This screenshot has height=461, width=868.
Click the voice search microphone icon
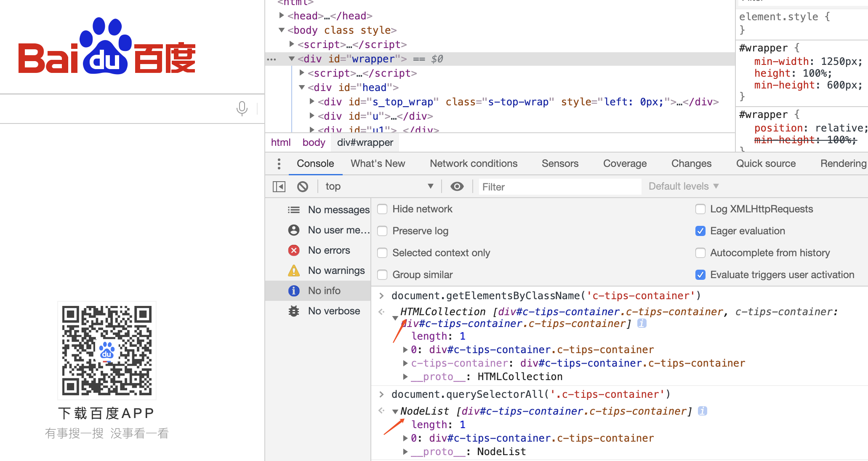click(x=242, y=108)
